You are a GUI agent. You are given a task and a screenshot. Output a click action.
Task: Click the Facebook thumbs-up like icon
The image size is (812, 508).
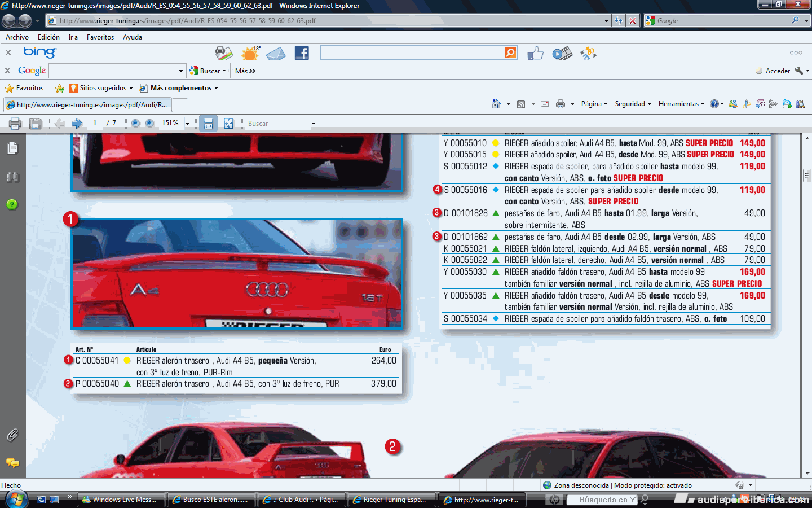click(535, 54)
